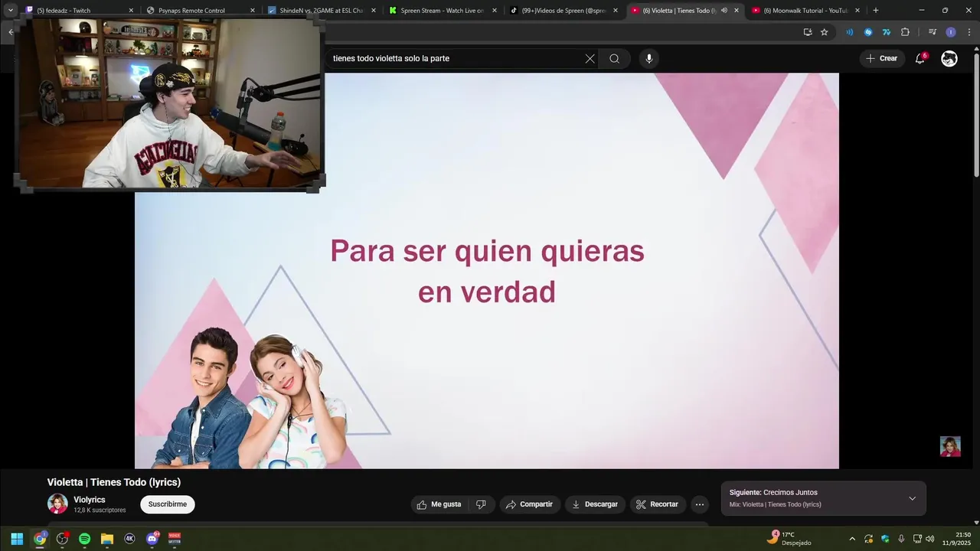Click the video title Violetta | Tienes Todo (lyrics)
The image size is (980, 551).
(114, 482)
